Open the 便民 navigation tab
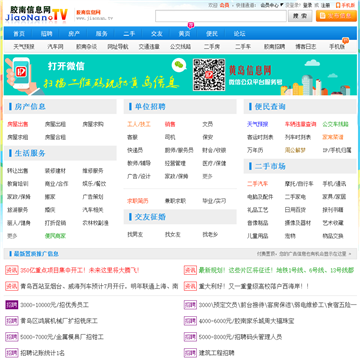This screenshot has height=360, width=360. (212, 34)
